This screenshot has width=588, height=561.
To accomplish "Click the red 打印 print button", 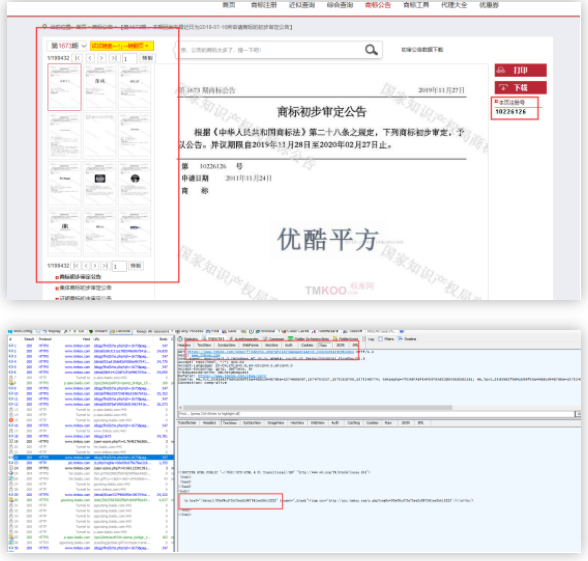I will click(x=520, y=70).
